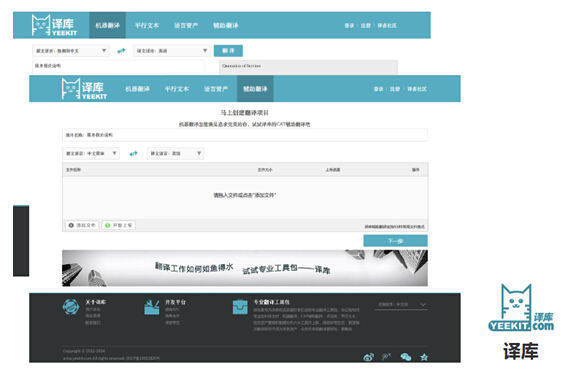Expand the language selector dropdown in the footer
Screen dimensions: 561x380
coord(401,305)
